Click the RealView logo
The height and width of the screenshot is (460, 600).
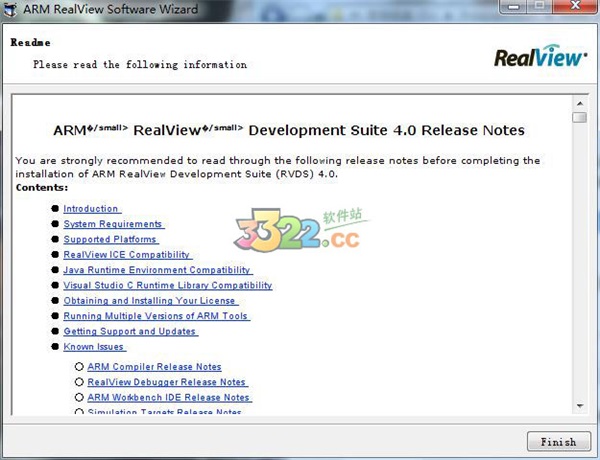coord(540,57)
